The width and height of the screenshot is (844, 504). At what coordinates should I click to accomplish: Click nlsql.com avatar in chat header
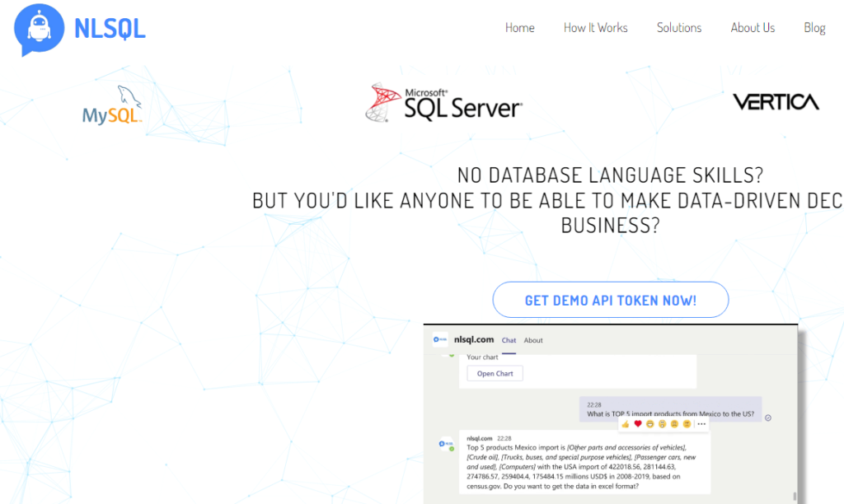440,339
